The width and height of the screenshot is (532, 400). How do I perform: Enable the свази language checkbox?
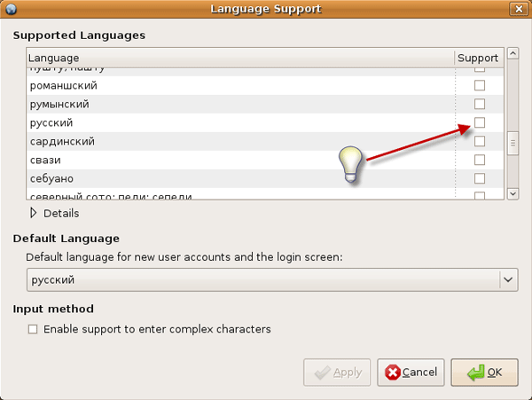pos(480,160)
